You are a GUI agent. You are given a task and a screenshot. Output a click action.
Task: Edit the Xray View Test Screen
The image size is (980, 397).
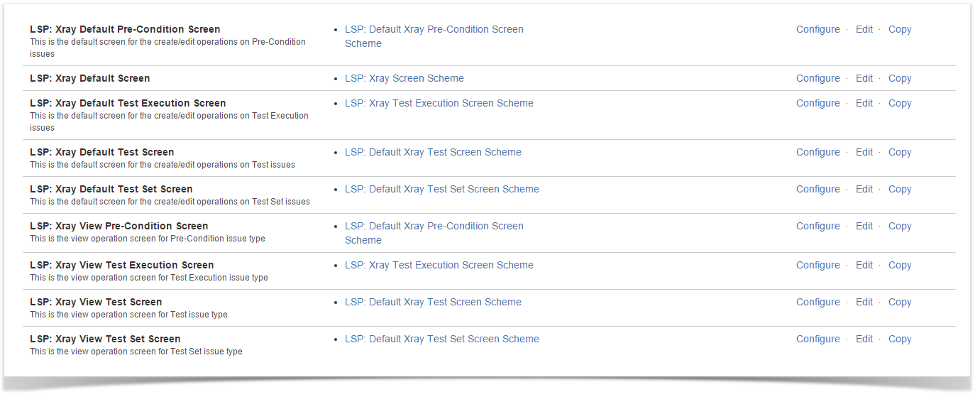pos(864,302)
